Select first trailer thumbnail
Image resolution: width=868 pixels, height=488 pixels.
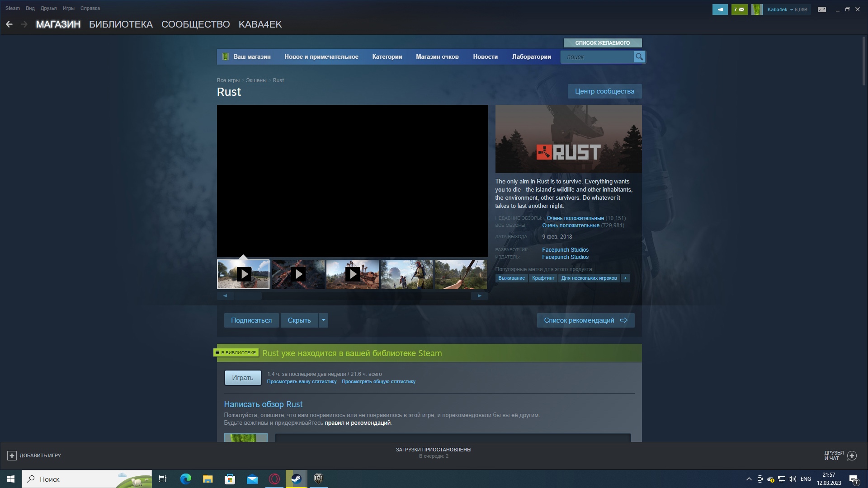click(x=243, y=274)
